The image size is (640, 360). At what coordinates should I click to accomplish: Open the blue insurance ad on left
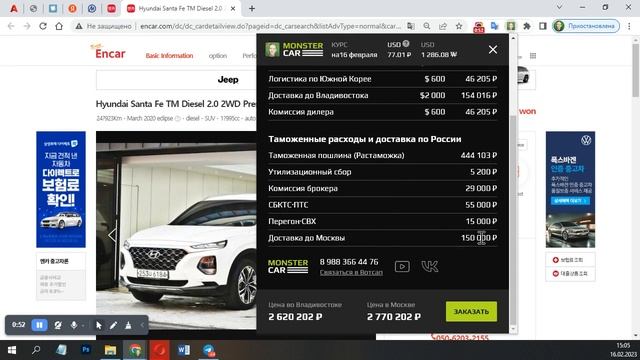[x=61, y=189]
